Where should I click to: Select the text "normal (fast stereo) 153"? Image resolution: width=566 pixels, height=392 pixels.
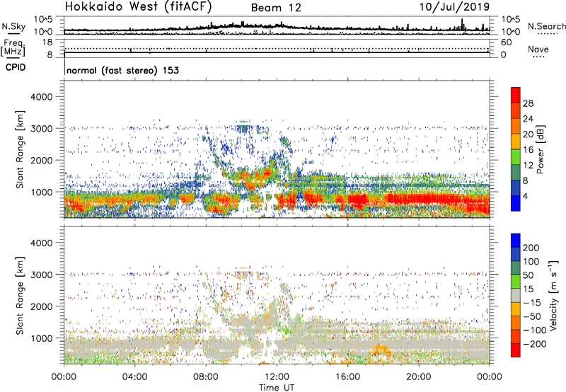click(122, 70)
